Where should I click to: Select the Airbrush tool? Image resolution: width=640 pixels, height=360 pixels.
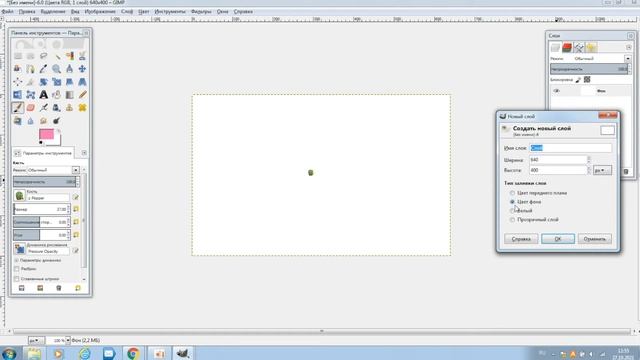pos(44,108)
